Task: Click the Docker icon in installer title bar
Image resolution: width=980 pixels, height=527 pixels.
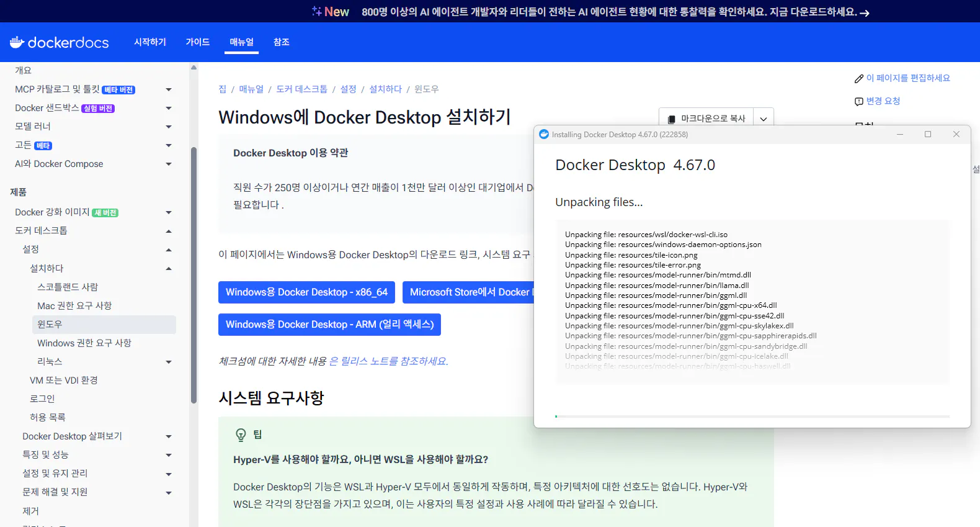Action: (x=544, y=134)
